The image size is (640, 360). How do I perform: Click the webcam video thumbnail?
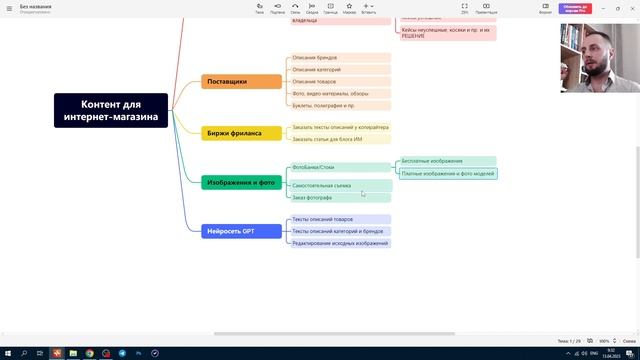point(600,58)
